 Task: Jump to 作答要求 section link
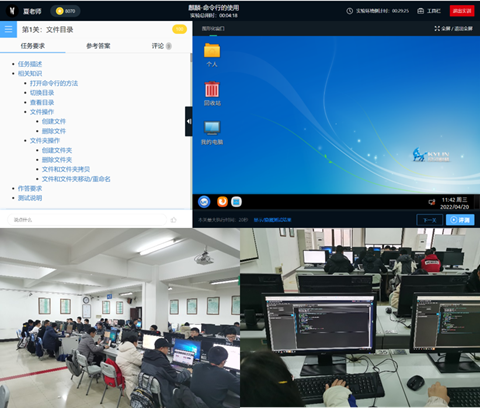point(30,189)
